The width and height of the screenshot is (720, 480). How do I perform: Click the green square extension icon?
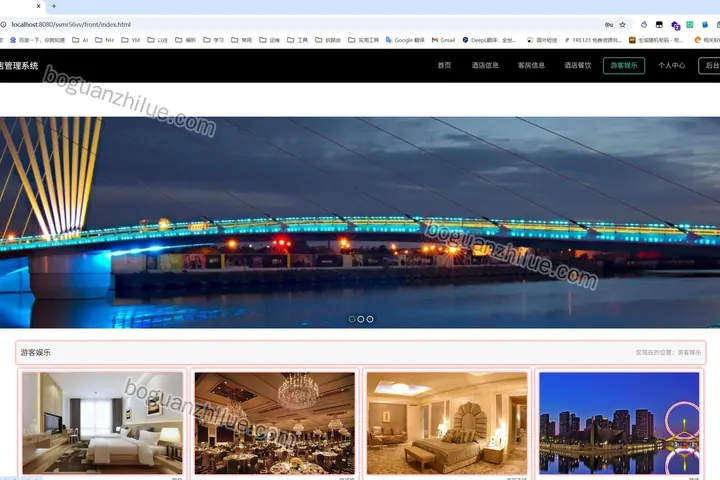point(690,25)
